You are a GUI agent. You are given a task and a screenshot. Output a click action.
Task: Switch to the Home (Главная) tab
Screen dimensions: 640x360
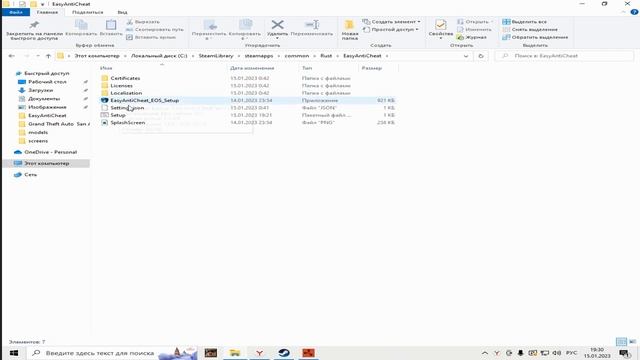coord(47,12)
